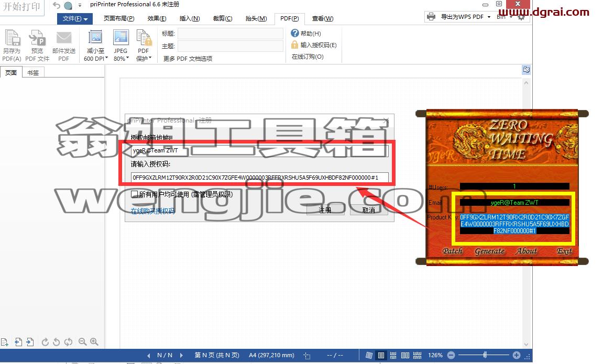Click the Enter license code (输入授权码) item
This screenshot has width=603, height=364.
pyautogui.click(x=314, y=45)
